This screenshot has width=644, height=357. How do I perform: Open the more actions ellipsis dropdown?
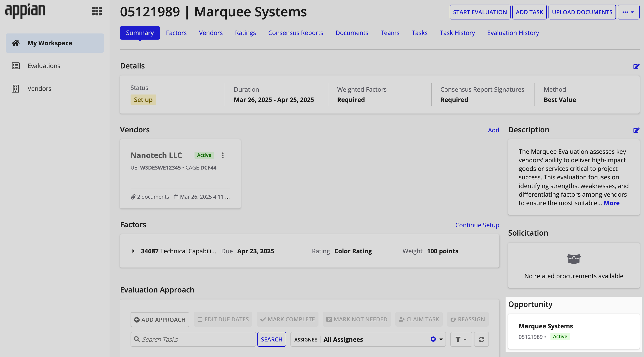pyautogui.click(x=628, y=12)
